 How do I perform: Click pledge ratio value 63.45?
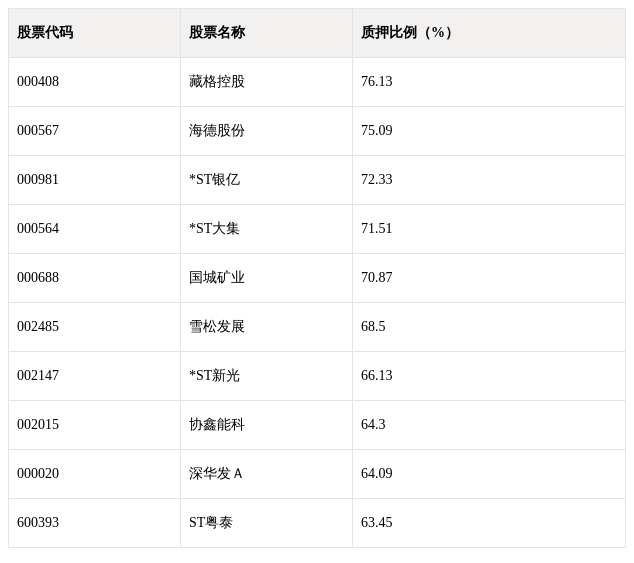point(376,522)
